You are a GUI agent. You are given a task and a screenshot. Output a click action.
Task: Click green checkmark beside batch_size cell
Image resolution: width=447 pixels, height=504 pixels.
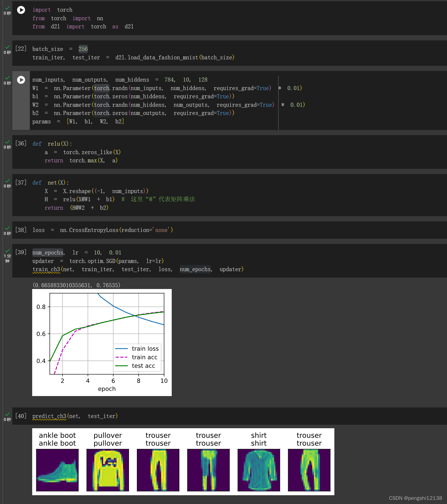[8, 47]
